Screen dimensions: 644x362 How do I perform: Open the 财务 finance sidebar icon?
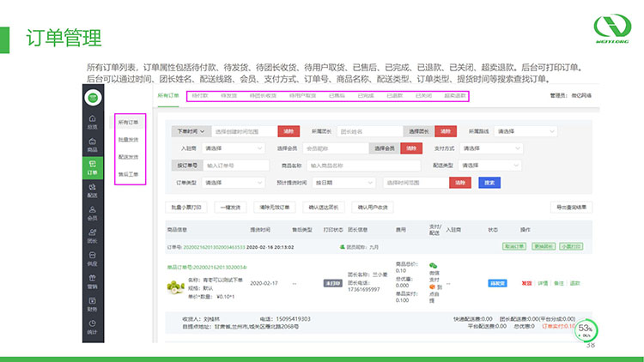[93, 305]
